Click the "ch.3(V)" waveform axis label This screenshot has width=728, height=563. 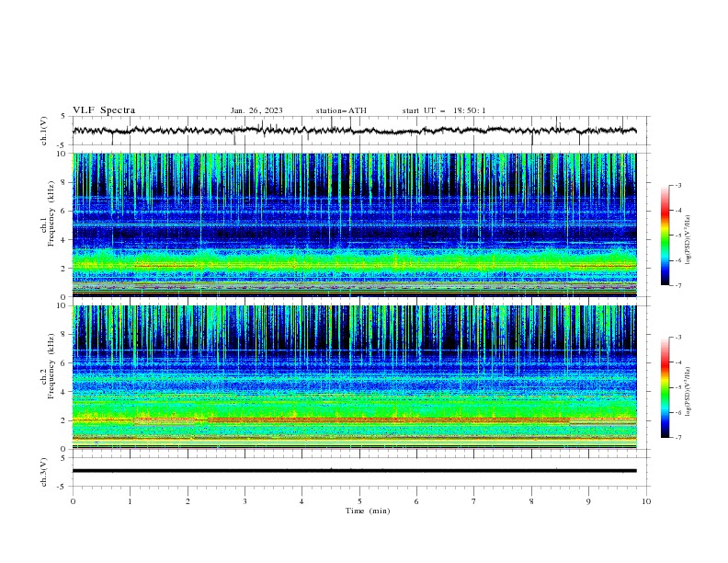(x=44, y=472)
